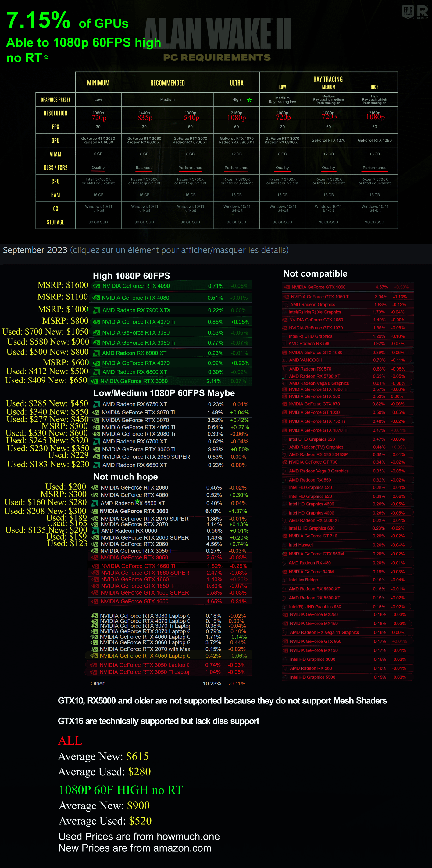Click the RAY TRACING column header
Image resolution: width=432 pixels, height=868 pixels.
[x=328, y=80]
